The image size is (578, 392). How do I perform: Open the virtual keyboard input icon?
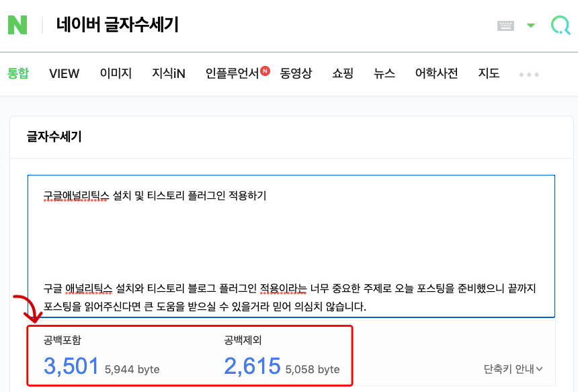click(x=505, y=26)
